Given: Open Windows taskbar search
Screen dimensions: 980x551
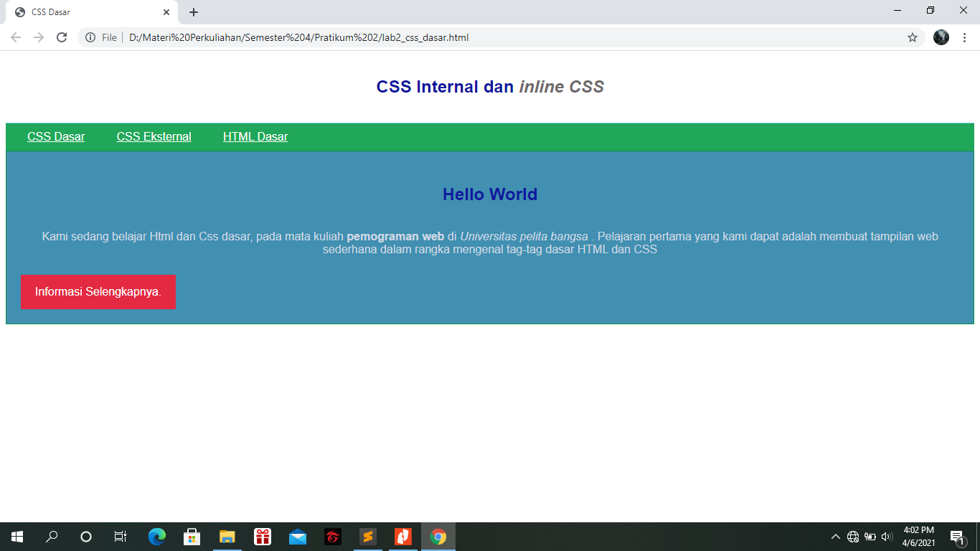Looking at the screenshot, I should [52, 537].
